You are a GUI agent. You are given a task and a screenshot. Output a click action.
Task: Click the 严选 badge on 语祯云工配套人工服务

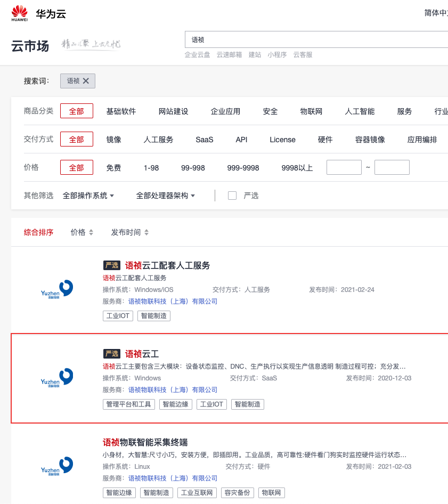112,265
